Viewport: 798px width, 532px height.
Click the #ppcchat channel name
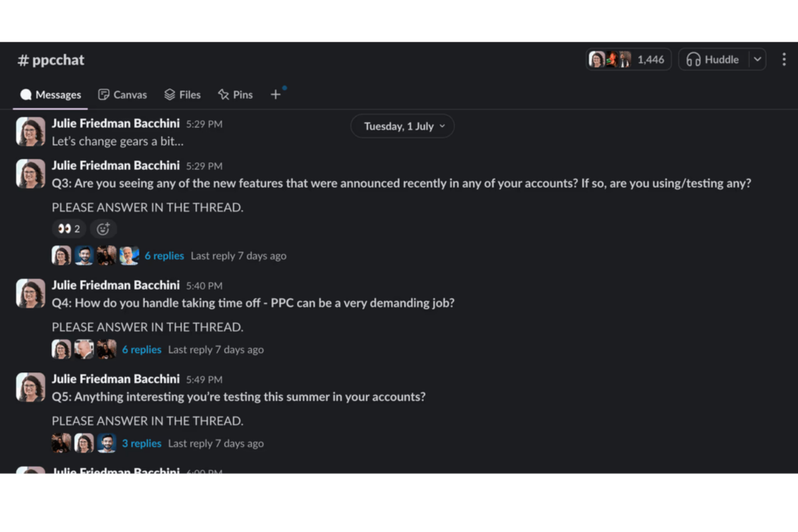click(x=50, y=59)
